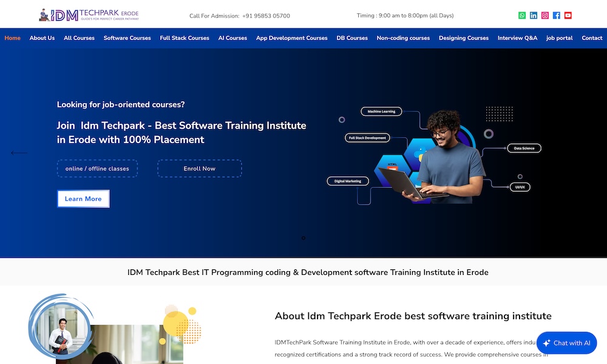Screen dimensions: 607x364
Task: Select the Home menu item
Action: tap(12, 38)
